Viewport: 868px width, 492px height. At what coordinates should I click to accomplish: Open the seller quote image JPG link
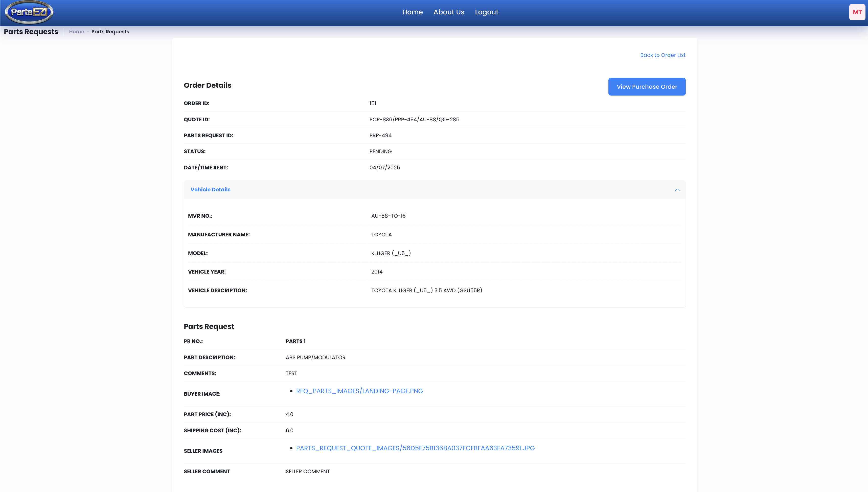(x=415, y=448)
